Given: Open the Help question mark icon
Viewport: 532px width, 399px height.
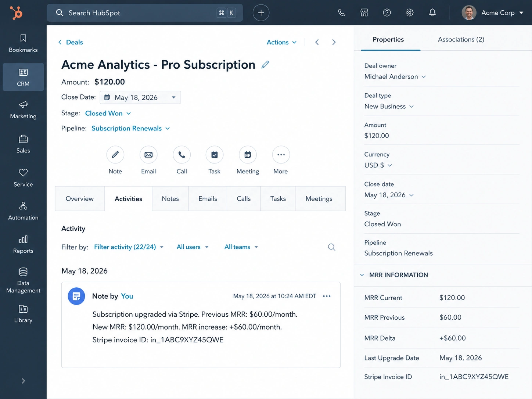Looking at the screenshot, I should tap(387, 13).
